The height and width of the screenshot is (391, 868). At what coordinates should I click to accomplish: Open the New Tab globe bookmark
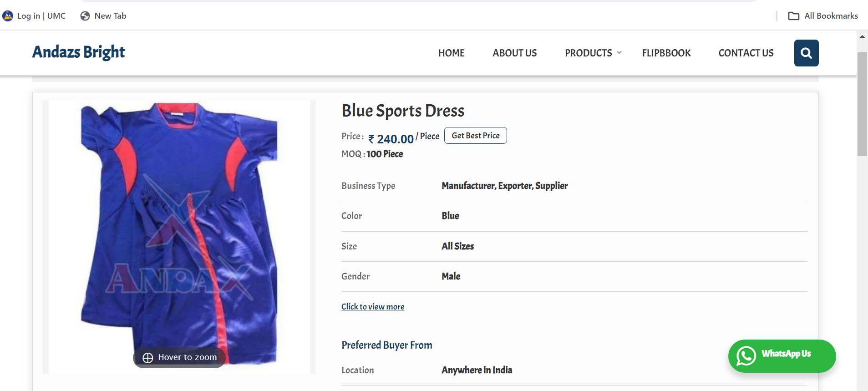(85, 16)
